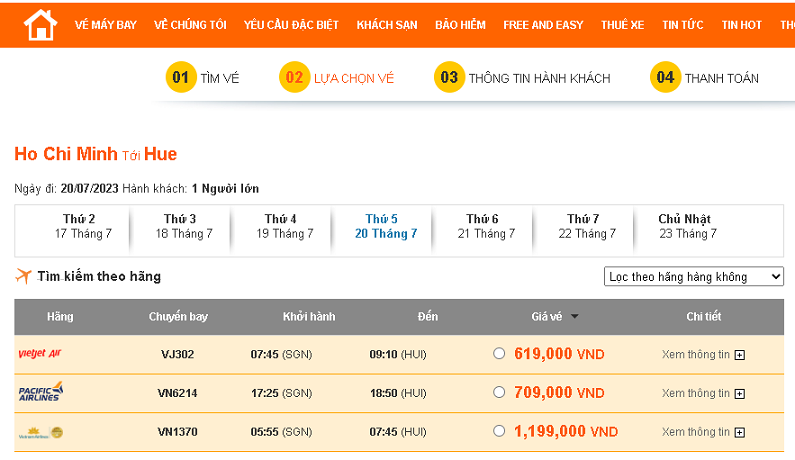Open the Lọc theo hãng hàng không dropdown

pyautogui.click(x=694, y=277)
